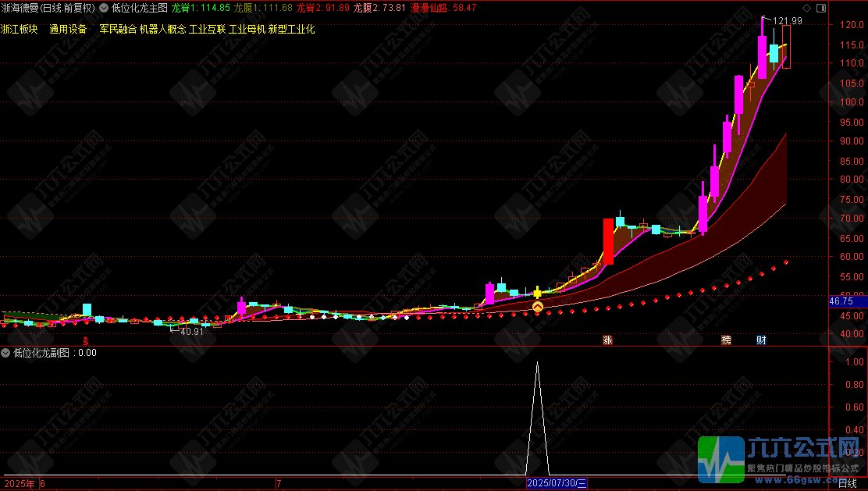Image resolution: width=868 pixels, height=491 pixels.
Task: Open the 浙江板块 sector link
Action: tap(20, 29)
